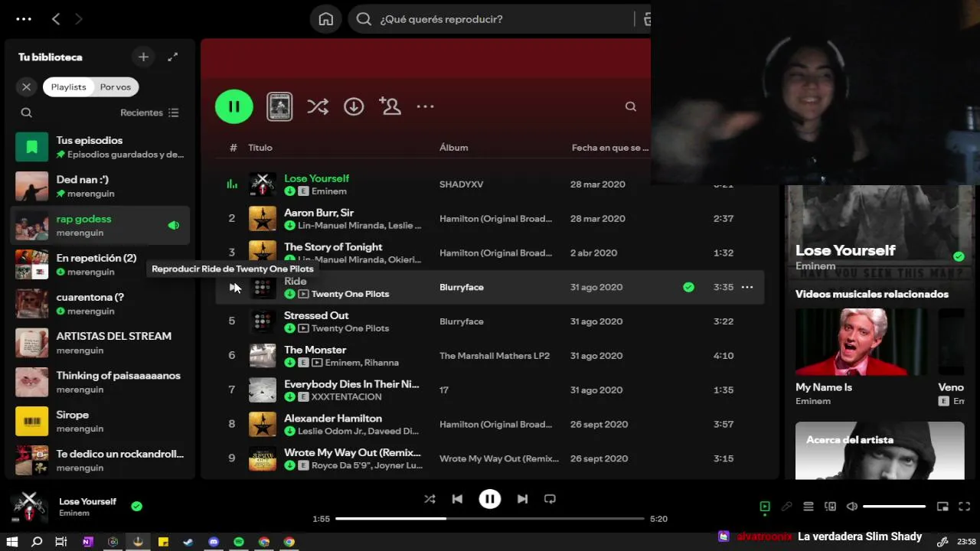The height and width of the screenshot is (551, 980).
Task: Open the Home page icon
Action: point(326,19)
